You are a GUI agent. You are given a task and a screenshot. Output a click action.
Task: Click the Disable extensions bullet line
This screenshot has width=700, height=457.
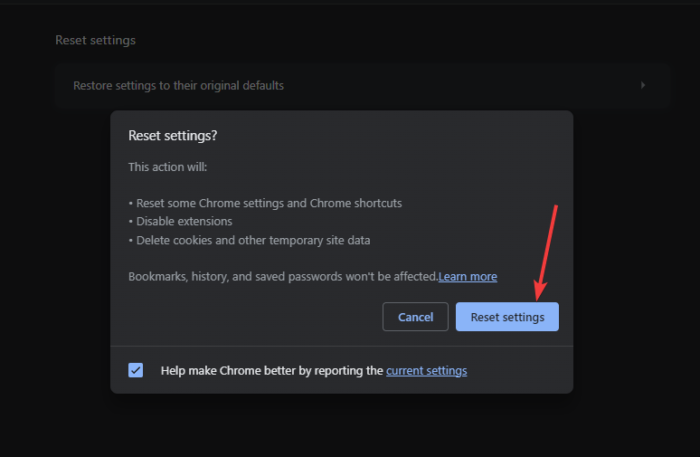pyautogui.click(x=183, y=221)
